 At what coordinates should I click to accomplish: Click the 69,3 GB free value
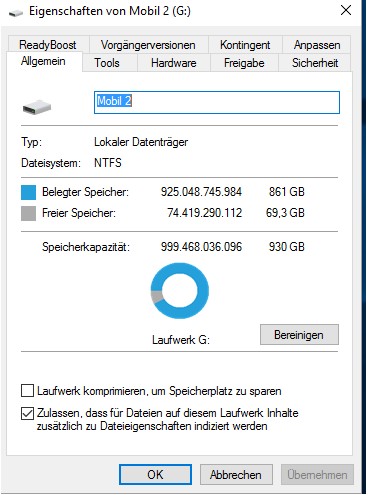pyautogui.click(x=285, y=213)
